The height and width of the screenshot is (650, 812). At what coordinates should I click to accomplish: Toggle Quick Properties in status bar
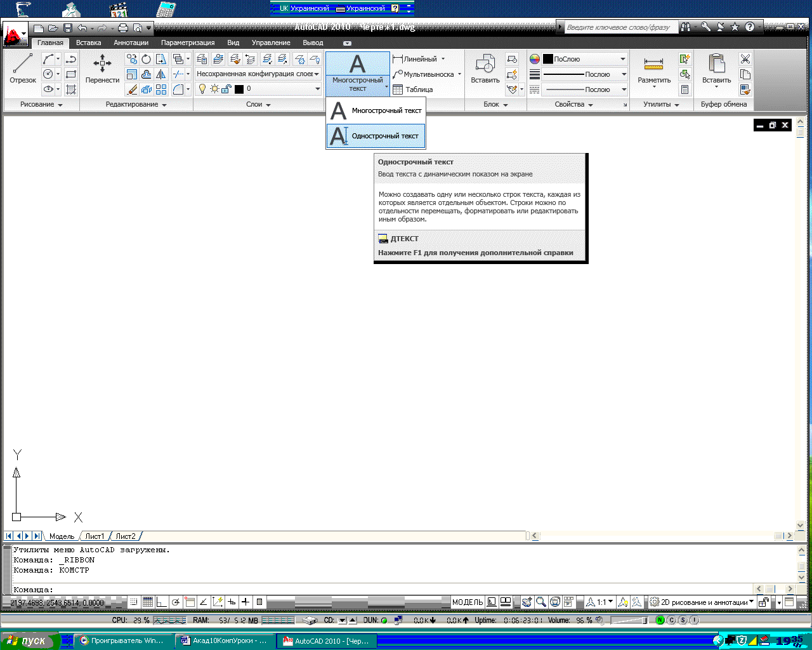[x=259, y=602]
